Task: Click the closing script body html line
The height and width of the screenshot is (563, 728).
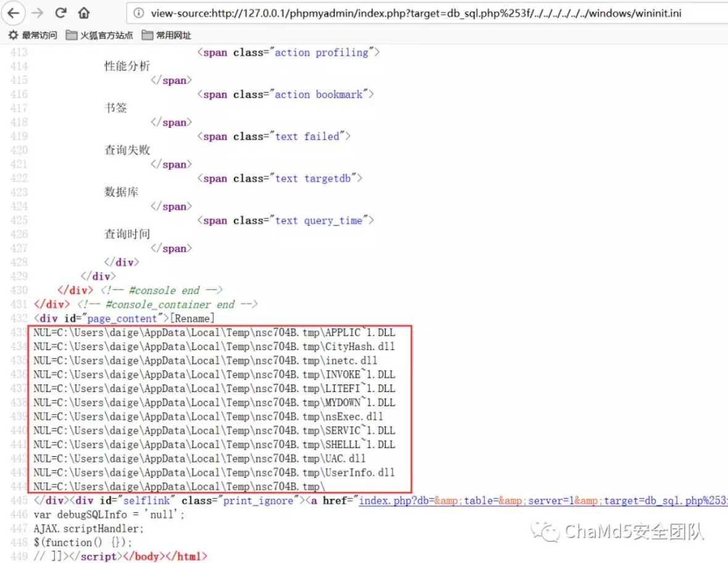Action: pos(121,556)
